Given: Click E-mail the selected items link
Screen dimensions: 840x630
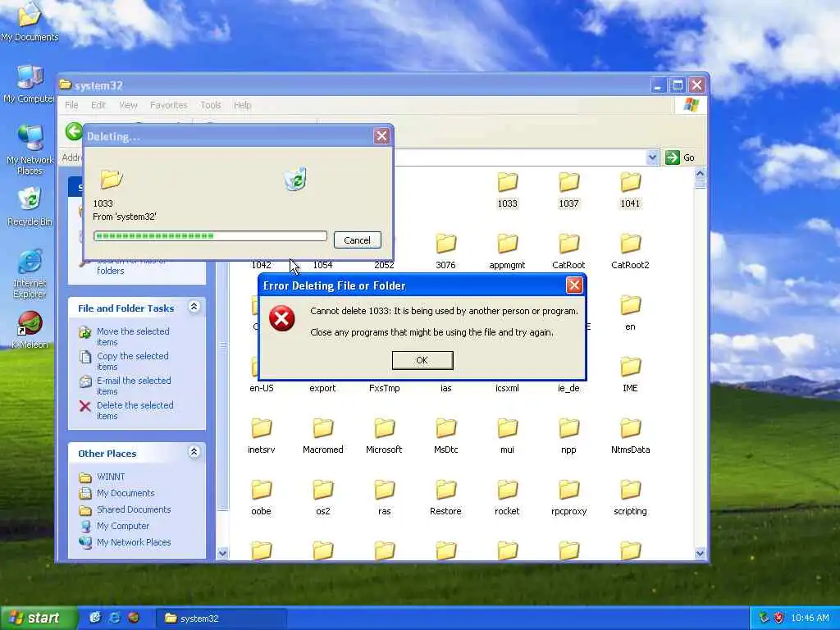Looking at the screenshot, I should [x=134, y=386].
